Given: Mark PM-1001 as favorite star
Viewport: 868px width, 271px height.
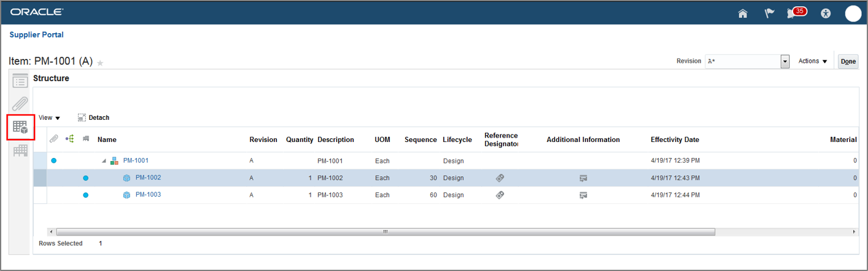Looking at the screenshot, I should (100, 63).
